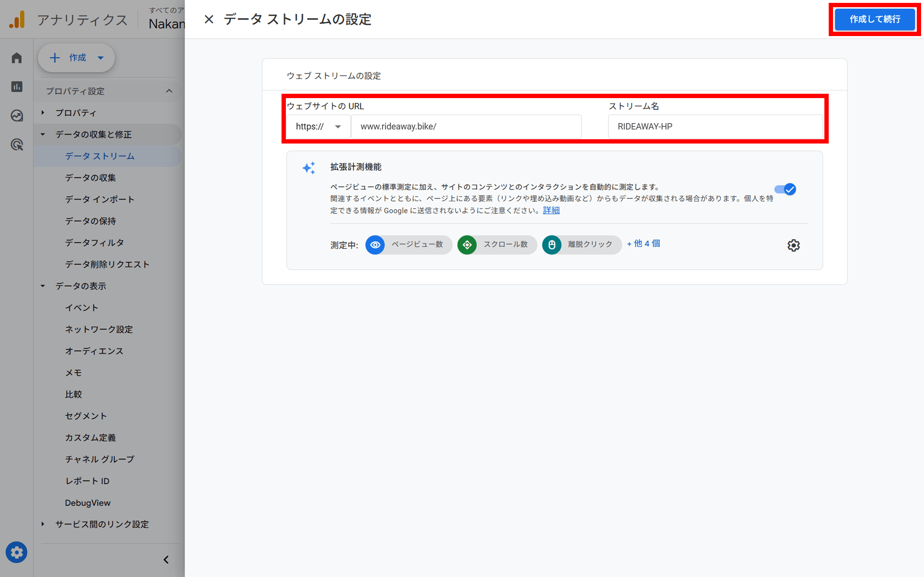Click the スクロール数 green icon chip
The width and height of the screenshot is (924, 577).
click(467, 245)
